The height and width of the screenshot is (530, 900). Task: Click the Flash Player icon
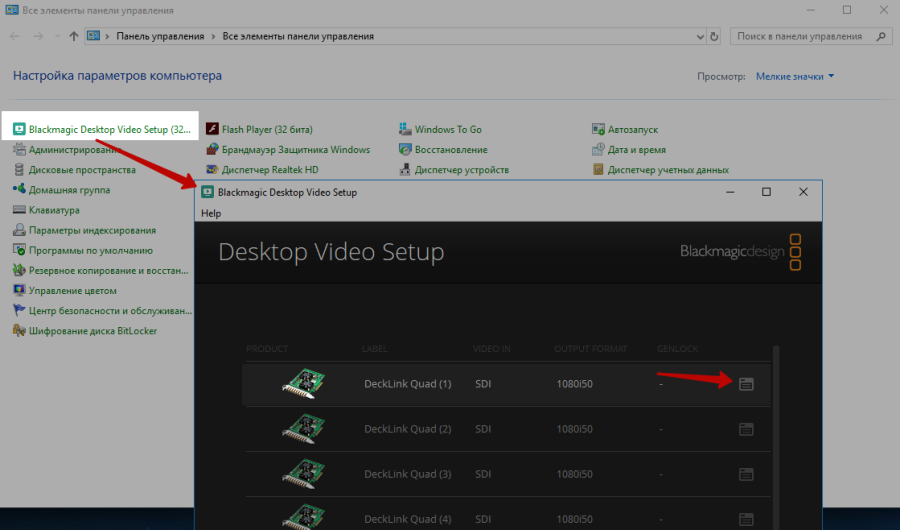pyautogui.click(x=212, y=129)
